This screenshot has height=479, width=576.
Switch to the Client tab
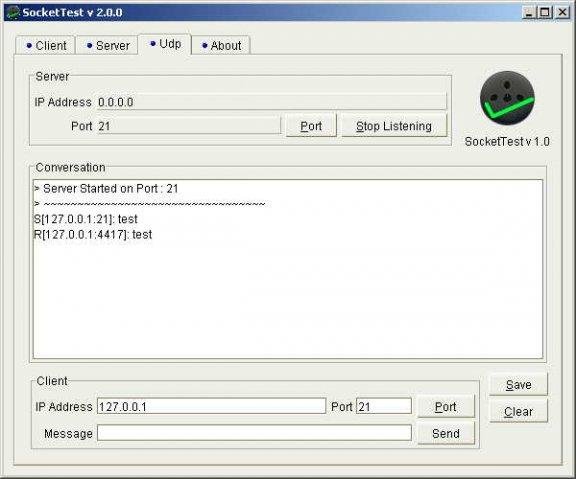(46, 46)
